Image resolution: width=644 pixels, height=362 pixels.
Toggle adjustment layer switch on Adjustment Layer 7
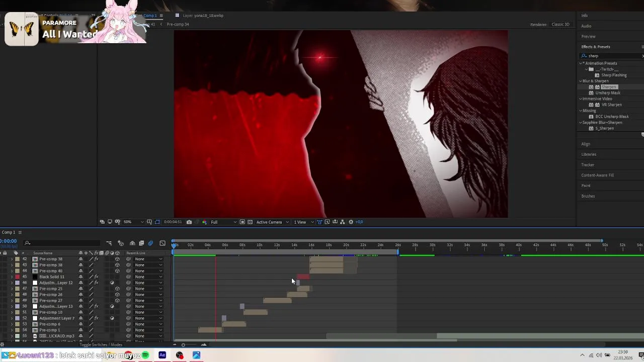[x=112, y=318]
